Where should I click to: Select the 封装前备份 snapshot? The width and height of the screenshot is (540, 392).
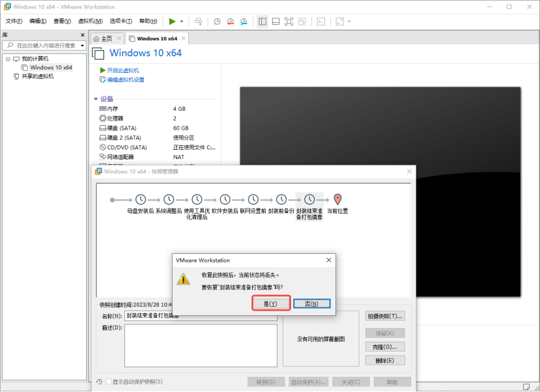coord(281,204)
